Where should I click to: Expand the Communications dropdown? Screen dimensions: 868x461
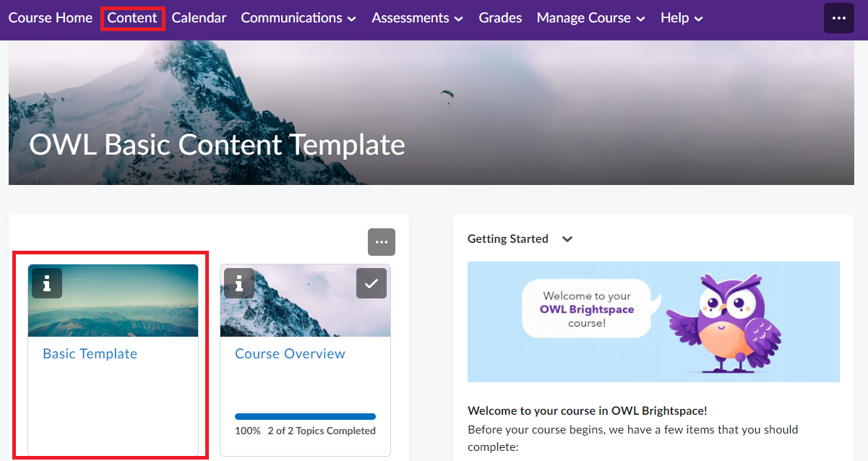298,17
